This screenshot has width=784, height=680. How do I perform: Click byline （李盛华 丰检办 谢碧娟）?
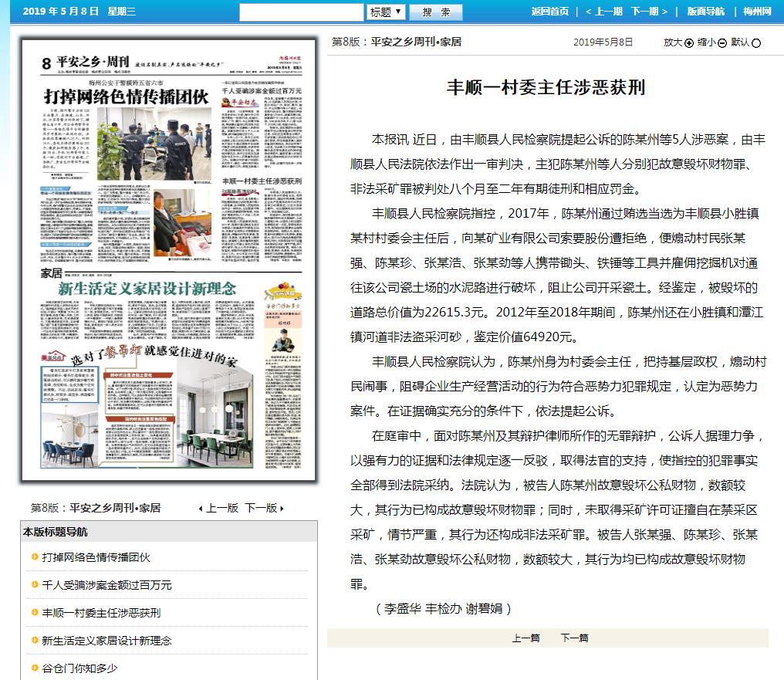[x=444, y=608]
